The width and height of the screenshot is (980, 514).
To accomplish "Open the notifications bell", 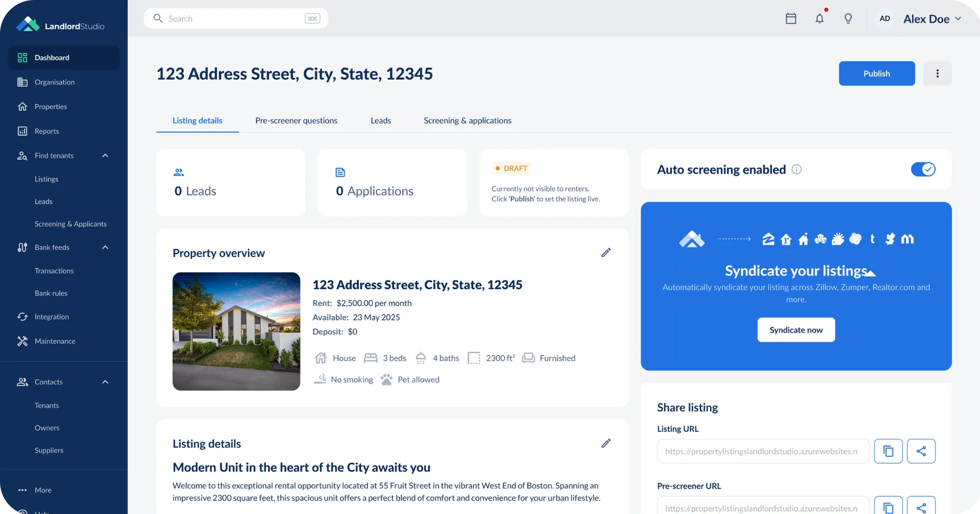I will click(x=819, y=18).
